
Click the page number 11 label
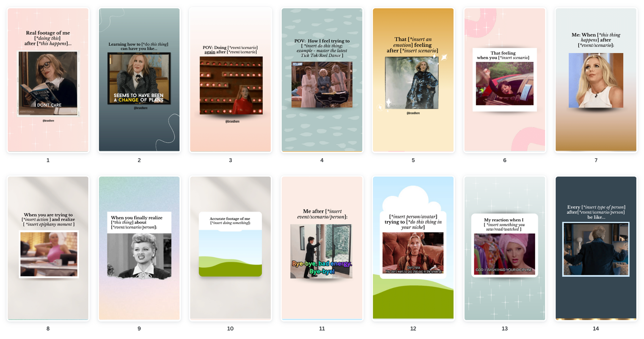point(322,329)
